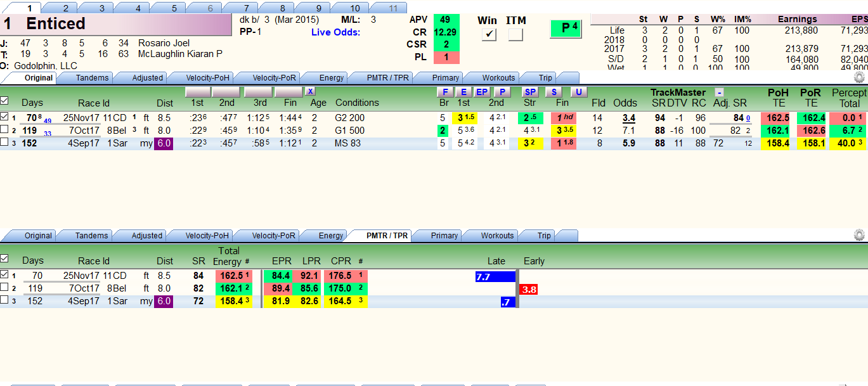Viewport: 868px width, 386px height.
Task: Open the settings gear above the Original table
Action: pyautogui.click(x=859, y=77)
